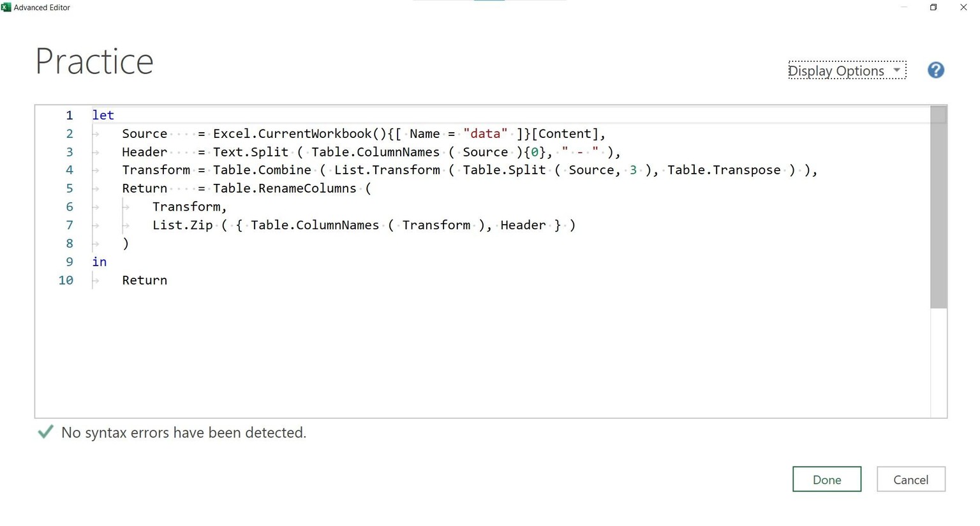980x526 pixels.
Task: Click the vertical scrollbar thumb
Action: [x=939, y=207]
